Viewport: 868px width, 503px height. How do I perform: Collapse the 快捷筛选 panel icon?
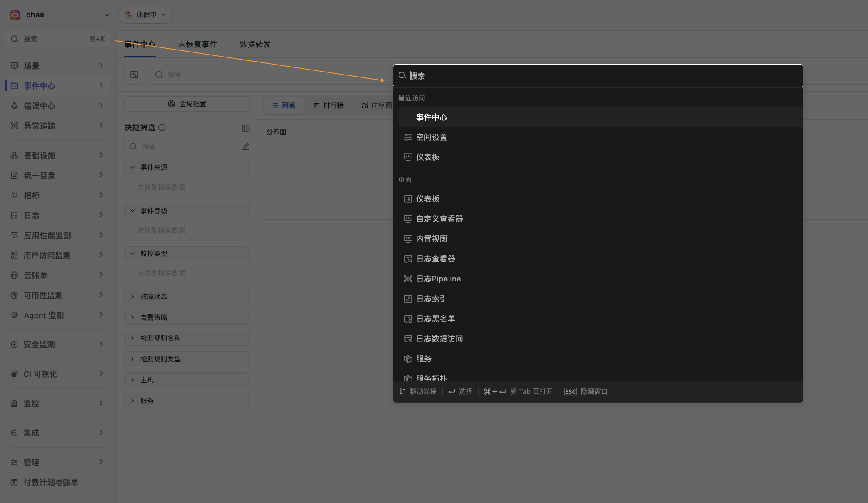point(246,128)
